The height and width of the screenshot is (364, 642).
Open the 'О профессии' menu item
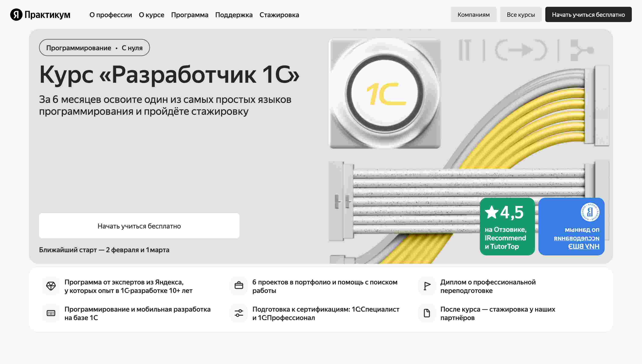click(111, 15)
